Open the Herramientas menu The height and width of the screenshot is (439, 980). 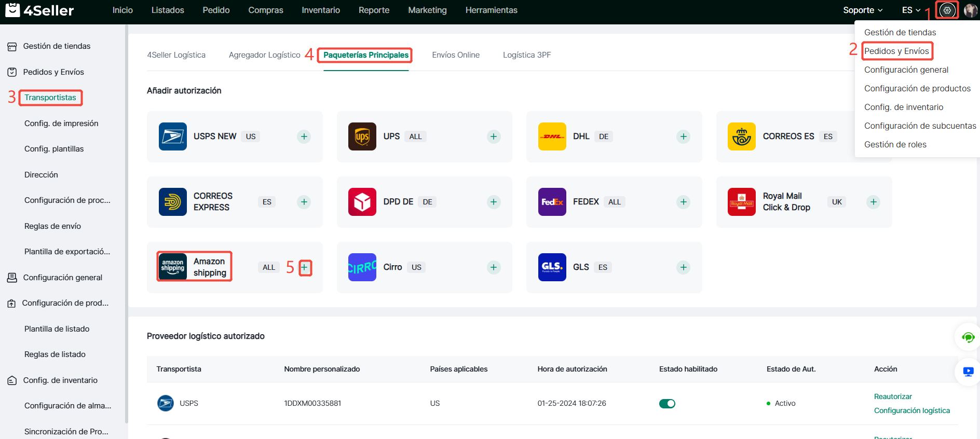(x=491, y=10)
